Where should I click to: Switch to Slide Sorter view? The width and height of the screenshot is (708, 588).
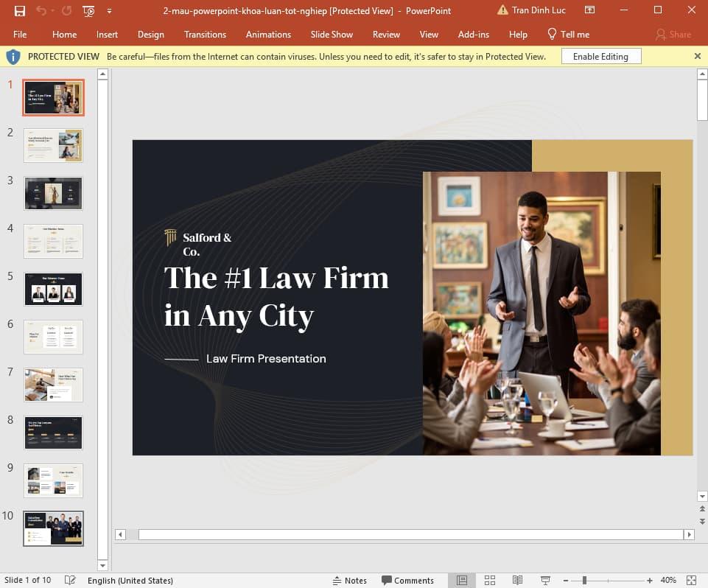(x=490, y=580)
